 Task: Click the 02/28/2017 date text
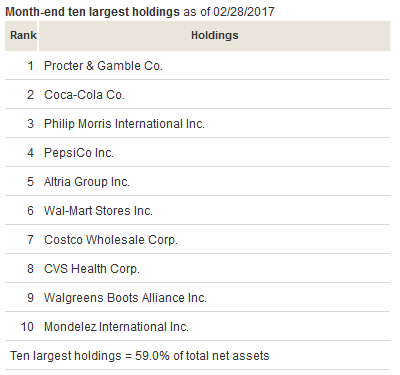(244, 12)
